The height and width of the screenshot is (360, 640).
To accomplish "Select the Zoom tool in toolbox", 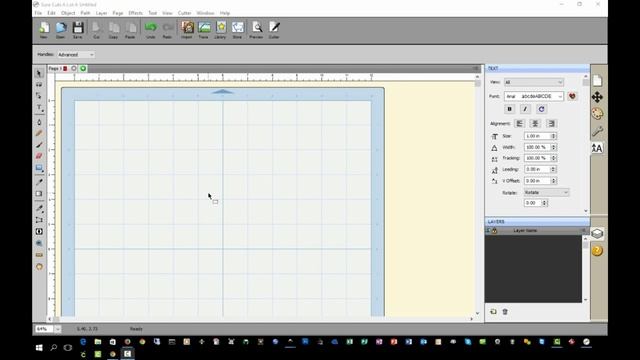I will 39,243.
